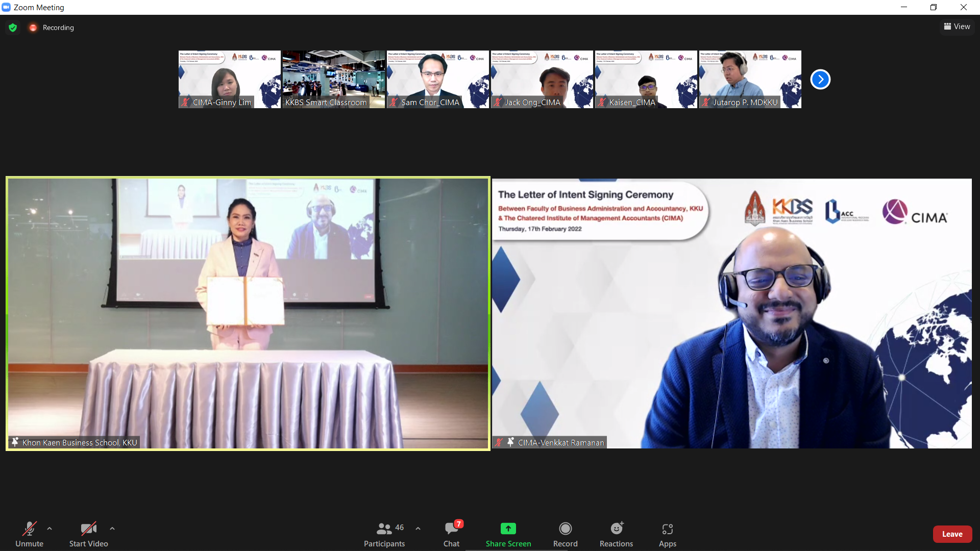The height and width of the screenshot is (551, 980).
Task: Start Video camera button
Action: pyautogui.click(x=88, y=534)
